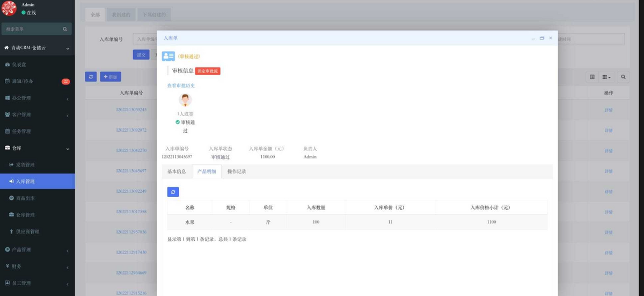Click the 仪表盘 dashboard icon in sidebar
Viewport: 644px width, 296px height.
7,64
